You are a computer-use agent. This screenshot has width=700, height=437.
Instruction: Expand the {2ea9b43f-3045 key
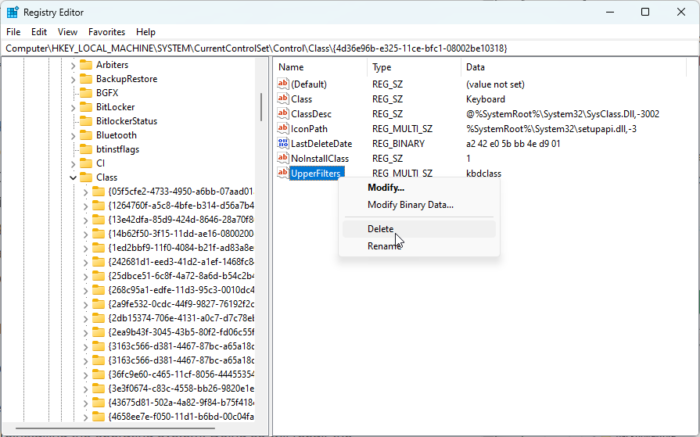coord(86,333)
